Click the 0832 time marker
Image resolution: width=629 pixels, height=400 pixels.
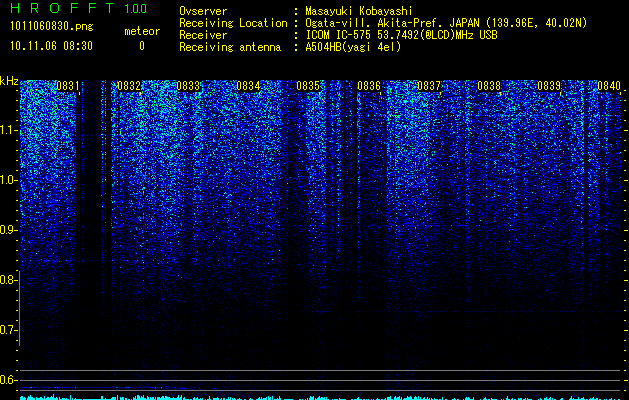click(129, 86)
